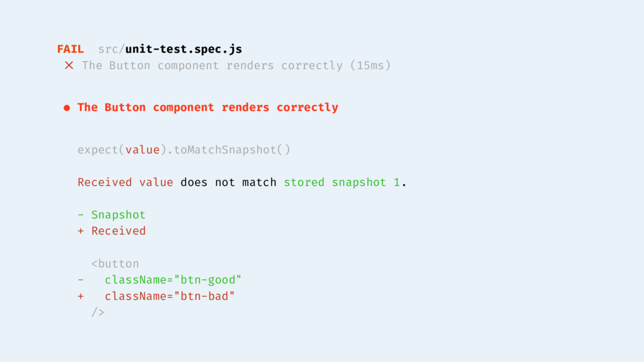Click the bold red failed test heading
This screenshot has height=362, width=644.
tap(208, 107)
